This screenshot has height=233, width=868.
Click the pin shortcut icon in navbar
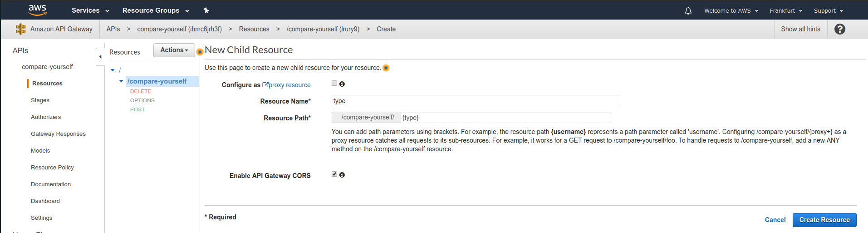click(206, 10)
